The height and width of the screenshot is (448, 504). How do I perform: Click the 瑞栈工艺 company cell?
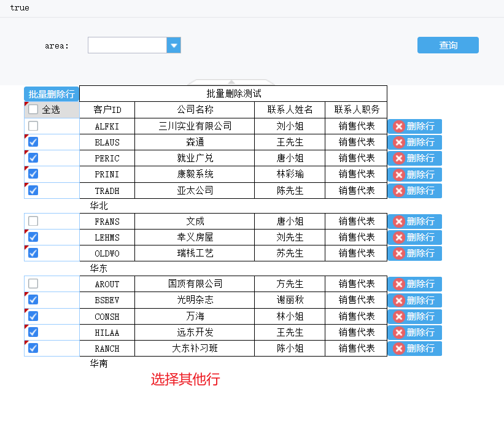pyautogui.click(x=195, y=253)
